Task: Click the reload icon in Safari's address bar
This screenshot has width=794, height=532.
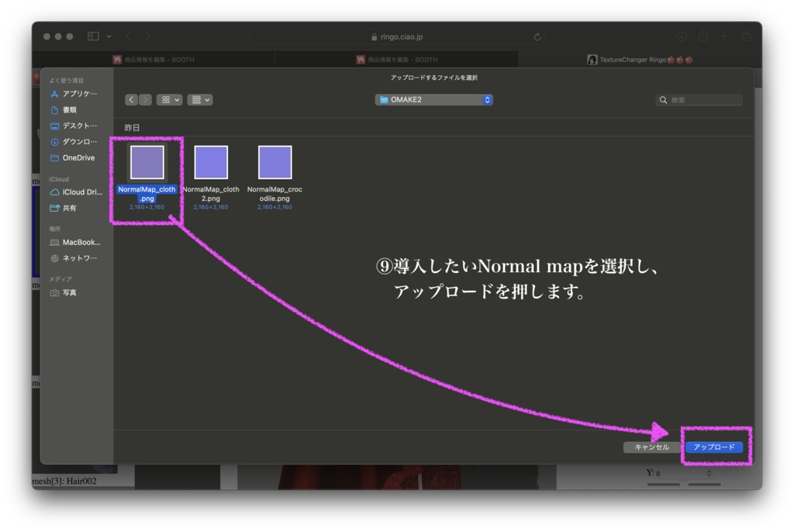Action: pos(537,36)
